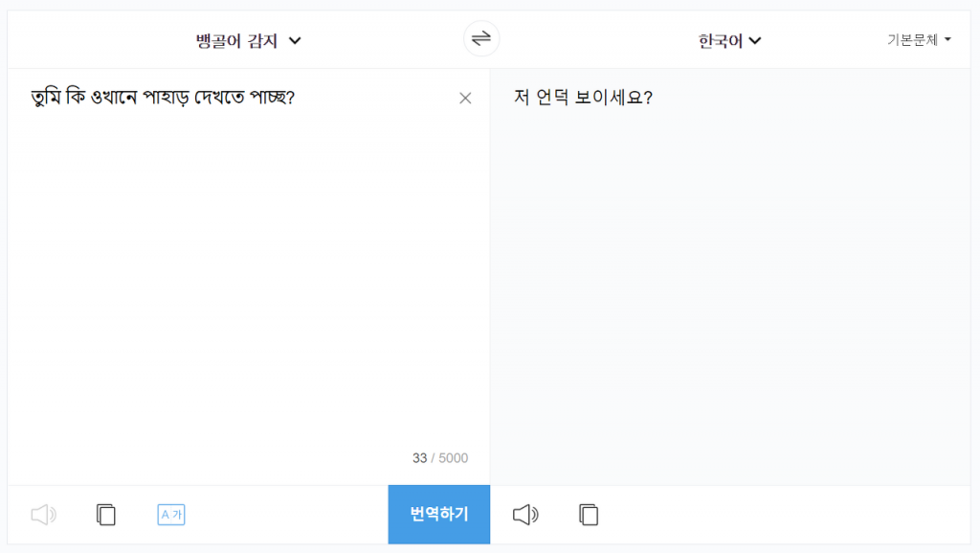Image resolution: width=980 pixels, height=553 pixels.
Task: Swap source and target languages
Action: click(481, 38)
